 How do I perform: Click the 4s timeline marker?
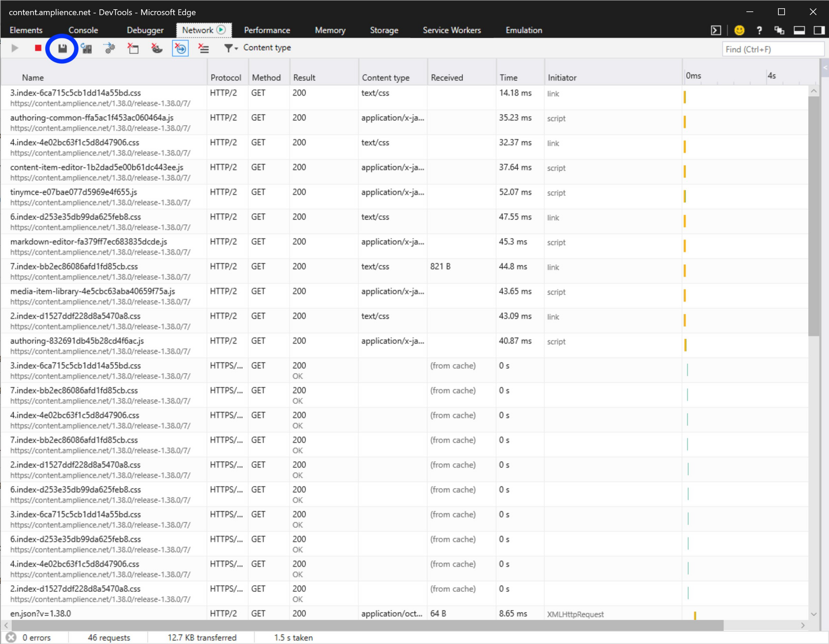point(772,76)
